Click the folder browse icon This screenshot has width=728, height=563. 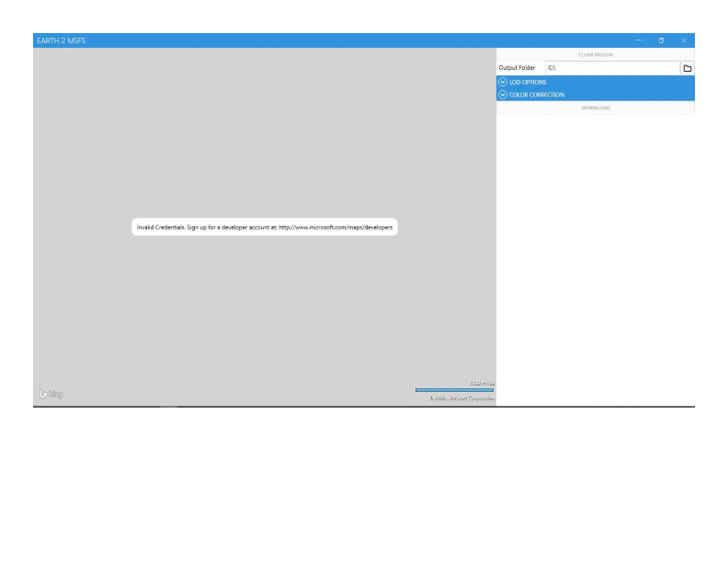[686, 68]
